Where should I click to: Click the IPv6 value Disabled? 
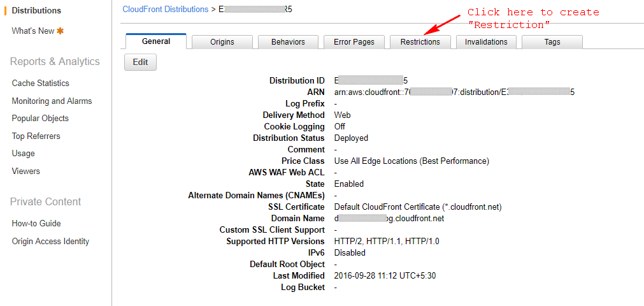pos(350,252)
